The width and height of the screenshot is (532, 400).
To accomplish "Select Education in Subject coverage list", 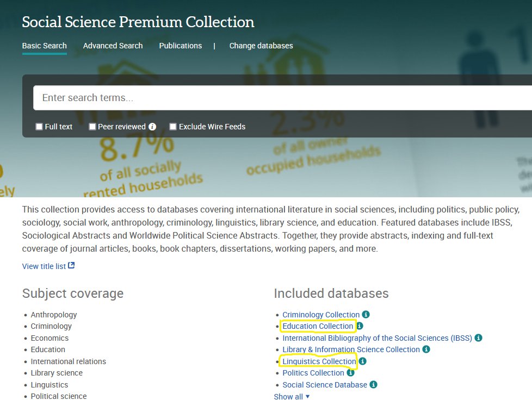I will click(x=48, y=349).
